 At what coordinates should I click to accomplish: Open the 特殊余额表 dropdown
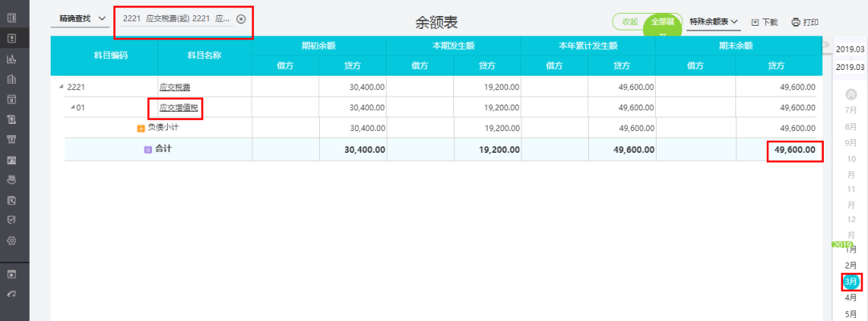pos(714,22)
